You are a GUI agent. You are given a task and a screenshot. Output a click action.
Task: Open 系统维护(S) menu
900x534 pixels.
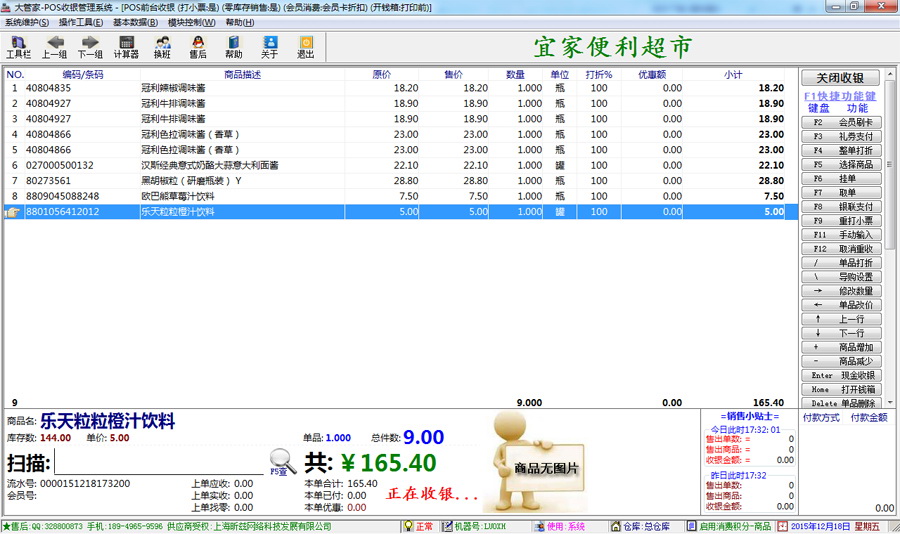pyautogui.click(x=27, y=22)
